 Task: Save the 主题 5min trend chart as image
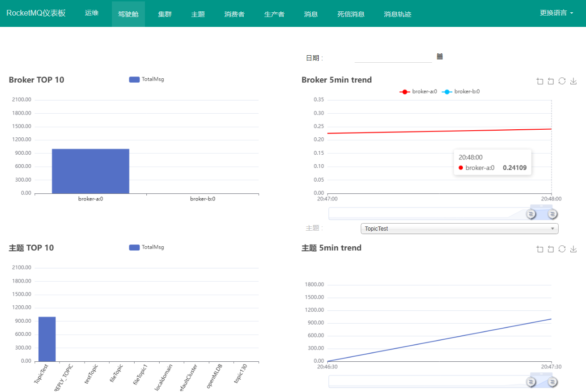573,249
